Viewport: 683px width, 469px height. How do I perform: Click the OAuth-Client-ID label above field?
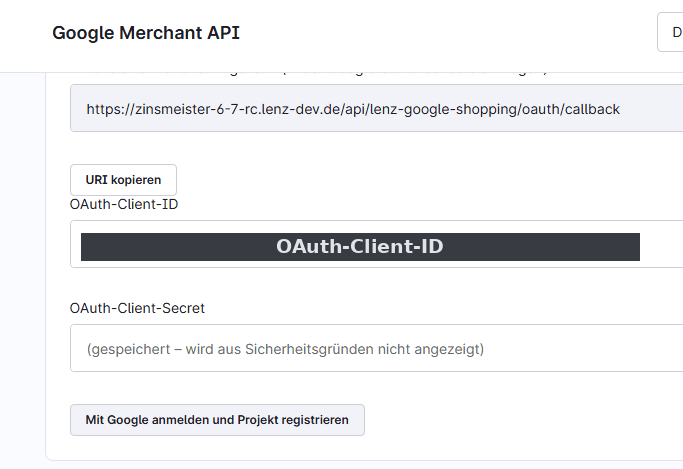click(x=124, y=204)
